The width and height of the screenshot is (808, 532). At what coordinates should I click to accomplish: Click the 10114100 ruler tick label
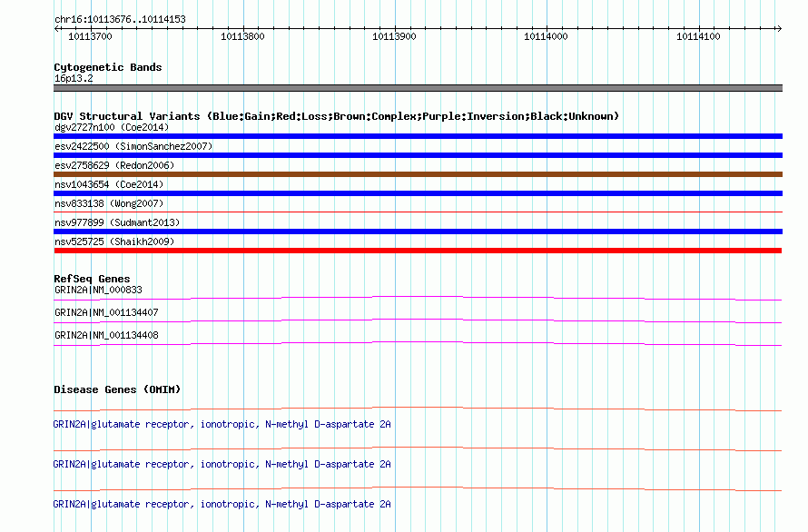coord(698,36)
